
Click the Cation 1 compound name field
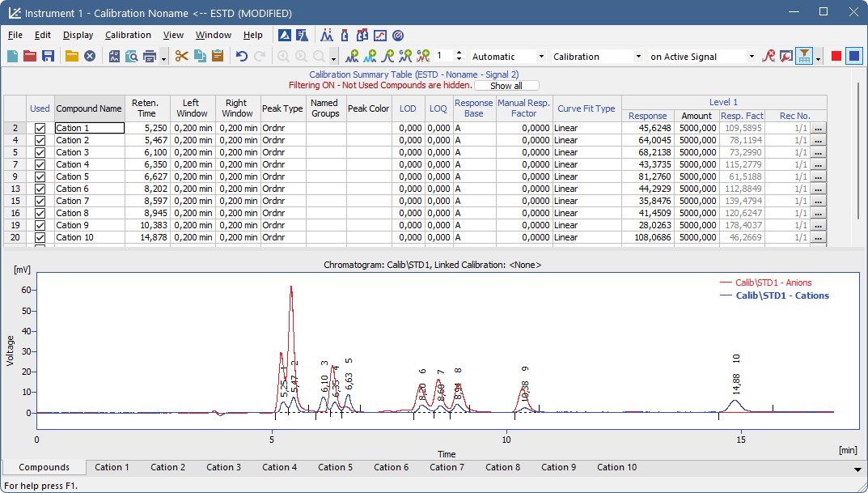point(89,128)
